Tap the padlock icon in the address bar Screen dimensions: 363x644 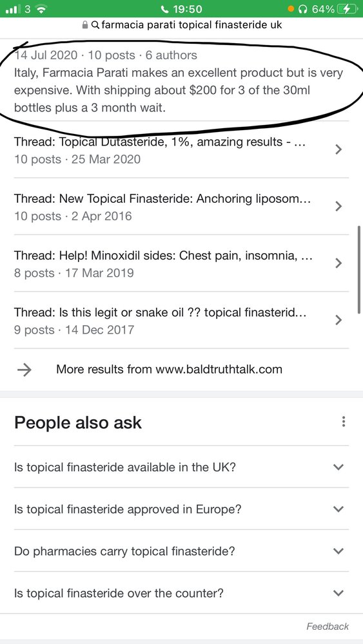coord(85,25)
